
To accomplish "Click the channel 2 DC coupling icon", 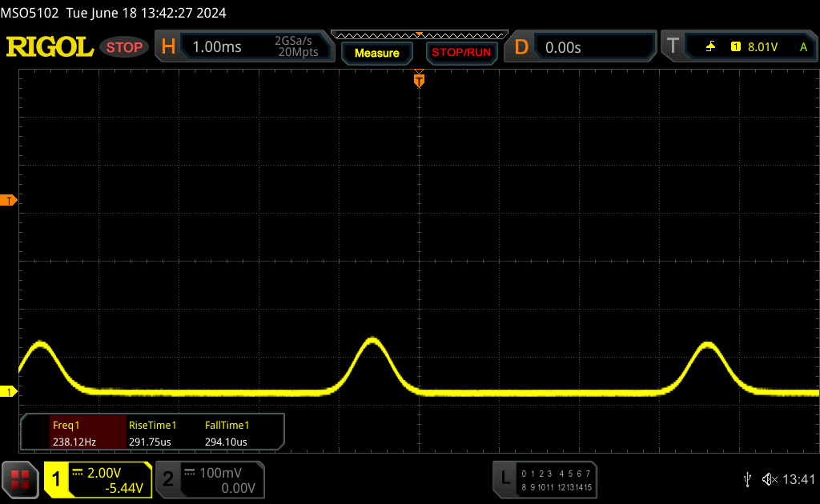I will pyautogui.click(x=189, y=472).
